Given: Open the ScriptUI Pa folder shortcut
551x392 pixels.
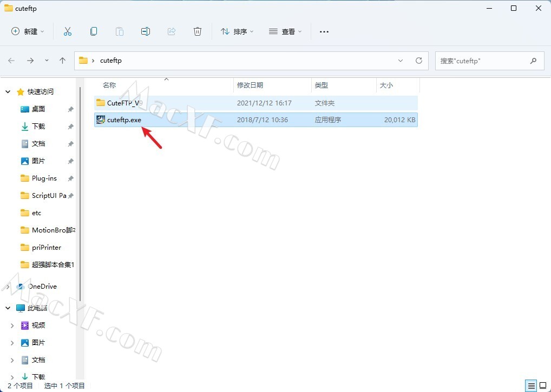Looking at the screenshot, I should (x=49, y=196).
